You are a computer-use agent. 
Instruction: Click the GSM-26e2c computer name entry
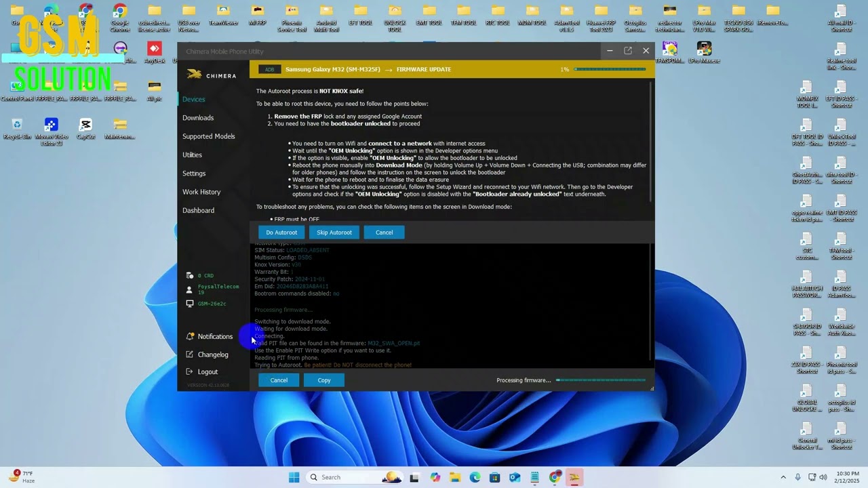(206, 304)
